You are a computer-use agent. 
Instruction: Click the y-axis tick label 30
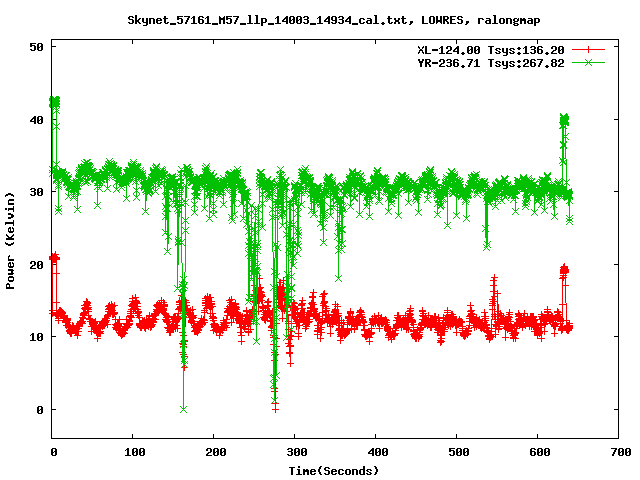click(x=36, y=192)
